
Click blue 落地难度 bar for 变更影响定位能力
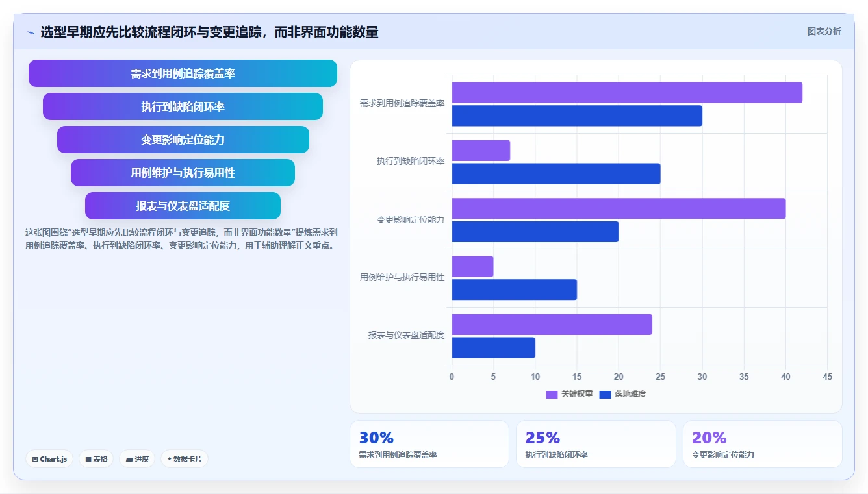[535, 232]
